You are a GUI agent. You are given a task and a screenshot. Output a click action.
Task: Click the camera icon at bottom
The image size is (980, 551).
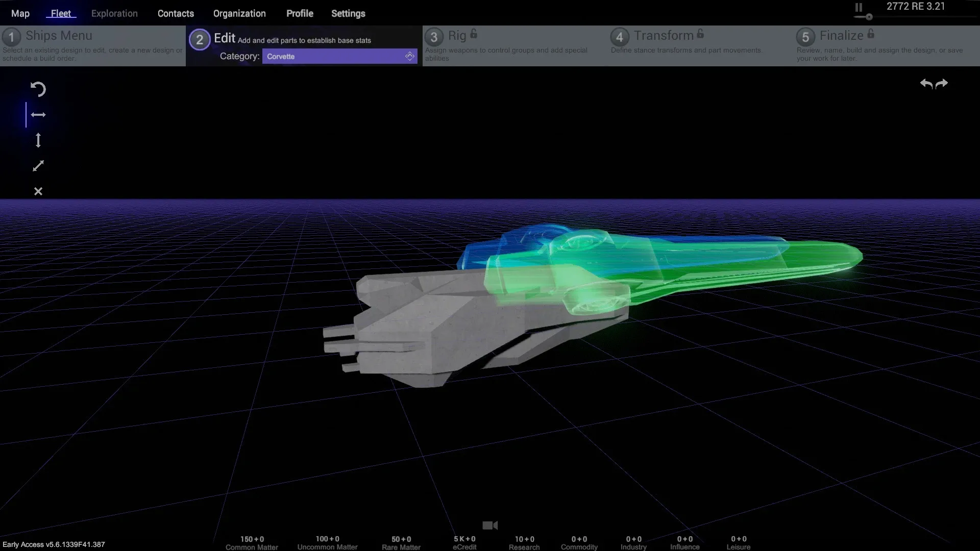coord(490,525)
